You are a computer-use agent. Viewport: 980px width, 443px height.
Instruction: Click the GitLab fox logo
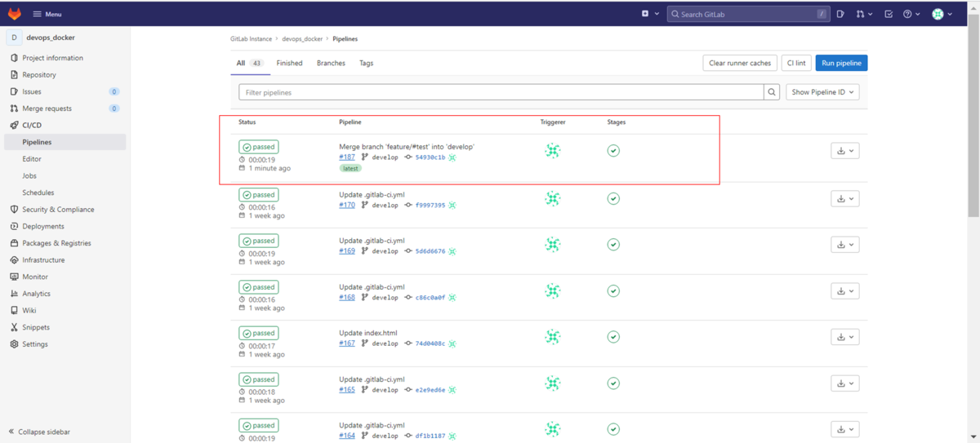[x=15, y=14]
